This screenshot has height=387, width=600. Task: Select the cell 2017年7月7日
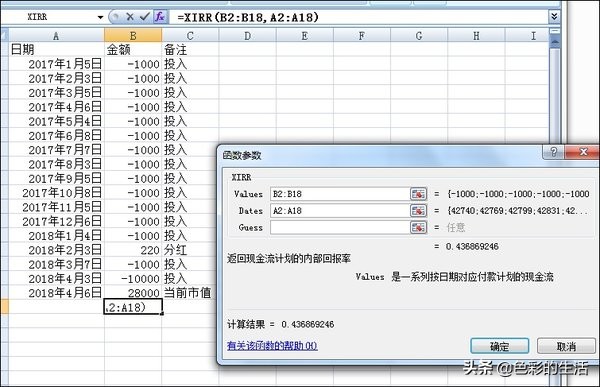[x=56, y=150]
